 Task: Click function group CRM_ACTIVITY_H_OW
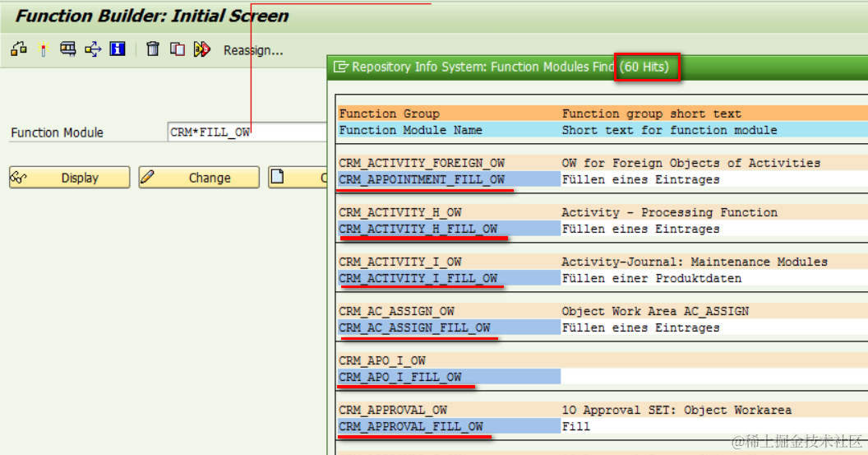tap(400, 212)
